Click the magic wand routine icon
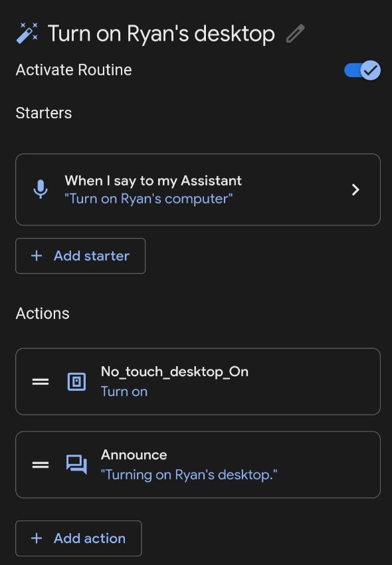 pyautogui.click(x=25, y=32)
